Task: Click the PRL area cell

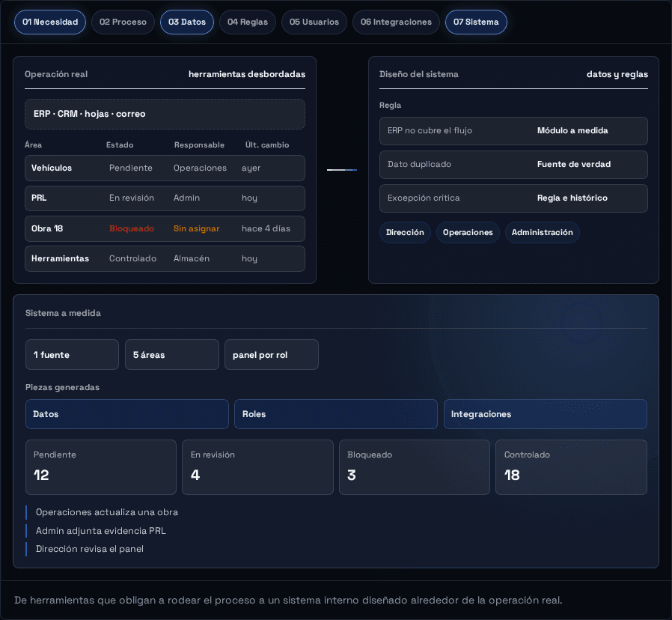Action: pyautogui.click(x=39, y=198)
